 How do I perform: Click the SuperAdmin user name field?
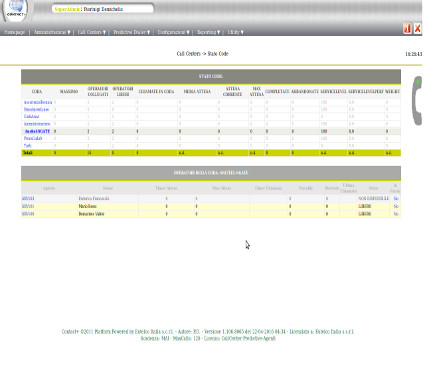pyautogui.click(x=103, y=9)
